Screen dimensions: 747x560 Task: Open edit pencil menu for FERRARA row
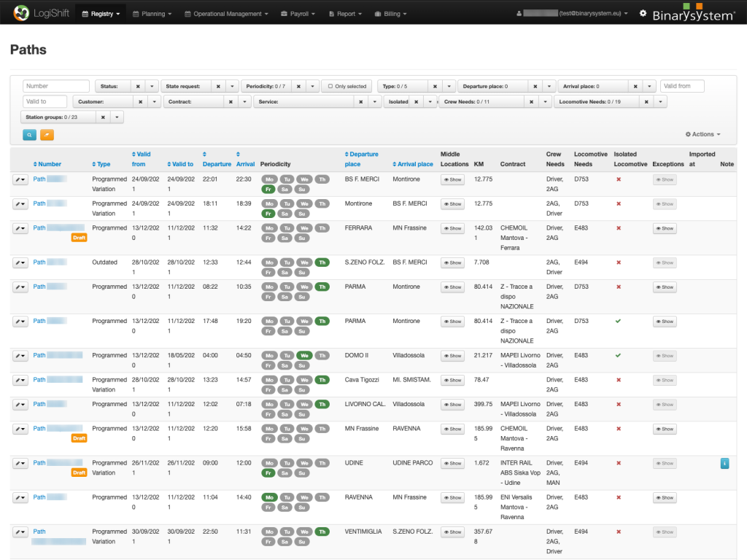click(20, 228)
